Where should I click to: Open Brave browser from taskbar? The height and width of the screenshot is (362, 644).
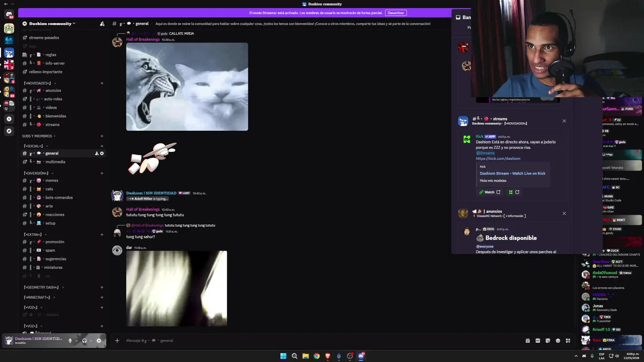point(328,356)
